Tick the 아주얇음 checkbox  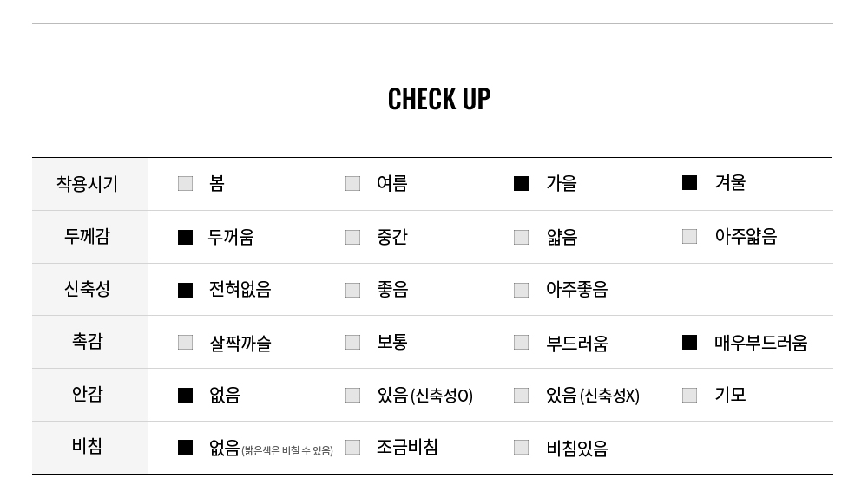click(689, 236)
